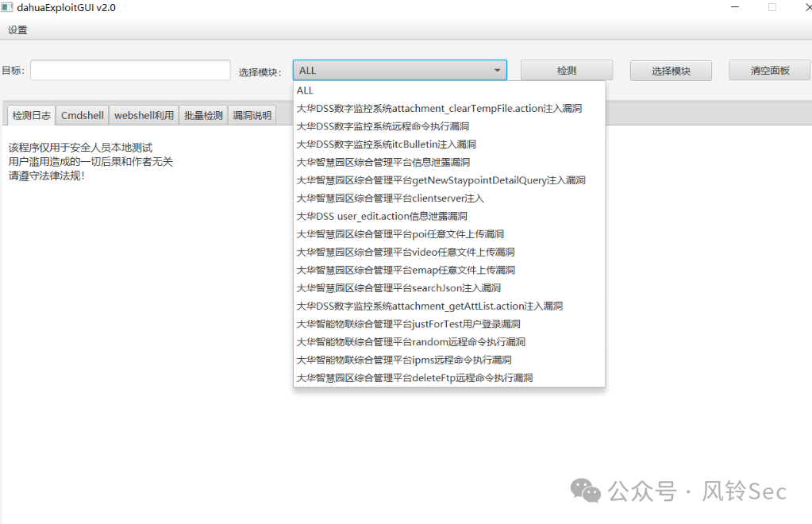The height and width of the screenshot is (524, 812).
Task: Choose searchJson注入漏洞 option
Action: tap(449, 288)
